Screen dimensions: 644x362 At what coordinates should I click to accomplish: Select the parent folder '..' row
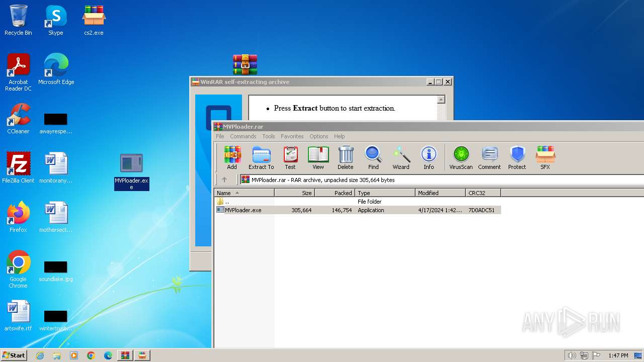357,202
